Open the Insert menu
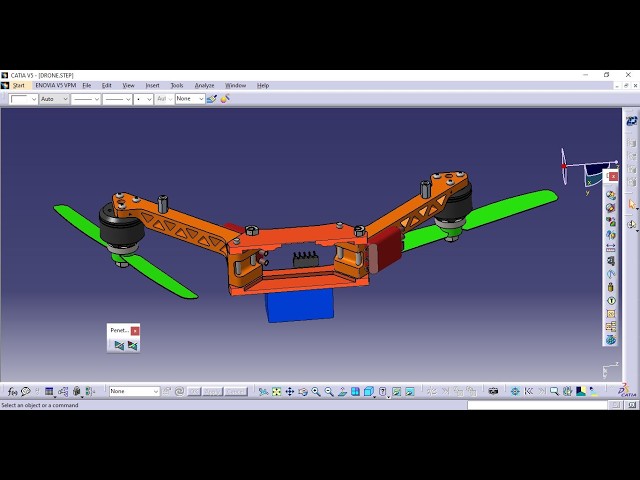640x480 pixels. tap(152, 85)
